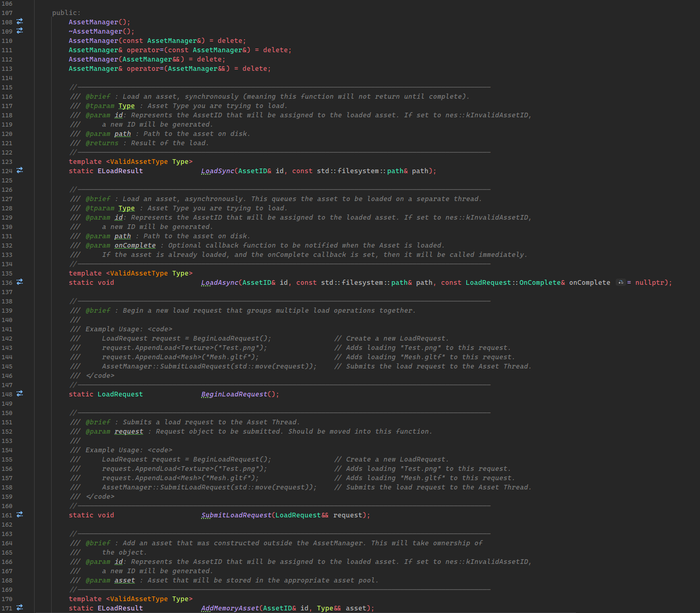Click line number 148 in the gutter

point(7,394)
